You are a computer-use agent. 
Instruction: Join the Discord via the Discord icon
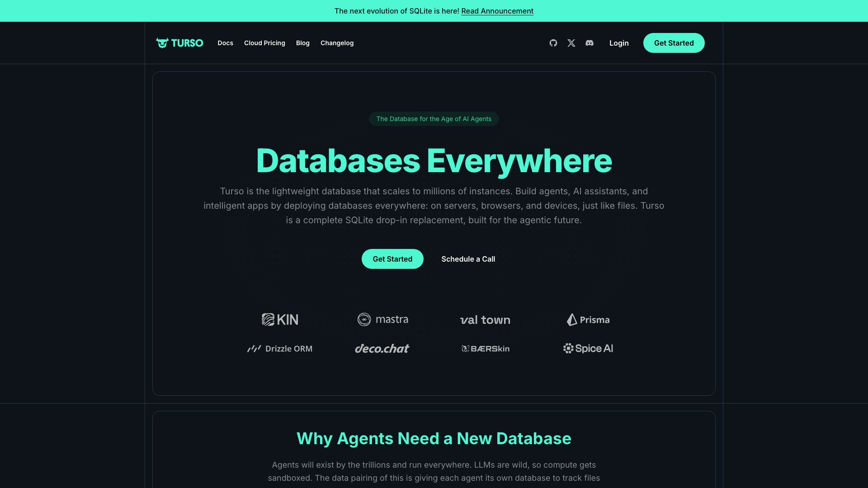[x=590, y=43]
